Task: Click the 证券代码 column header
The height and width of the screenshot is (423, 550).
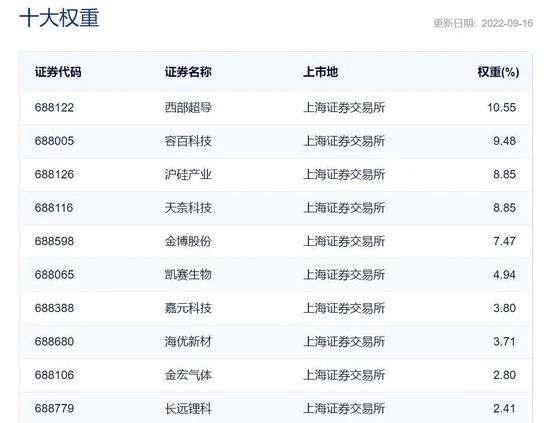Action: tap(58, 72)
